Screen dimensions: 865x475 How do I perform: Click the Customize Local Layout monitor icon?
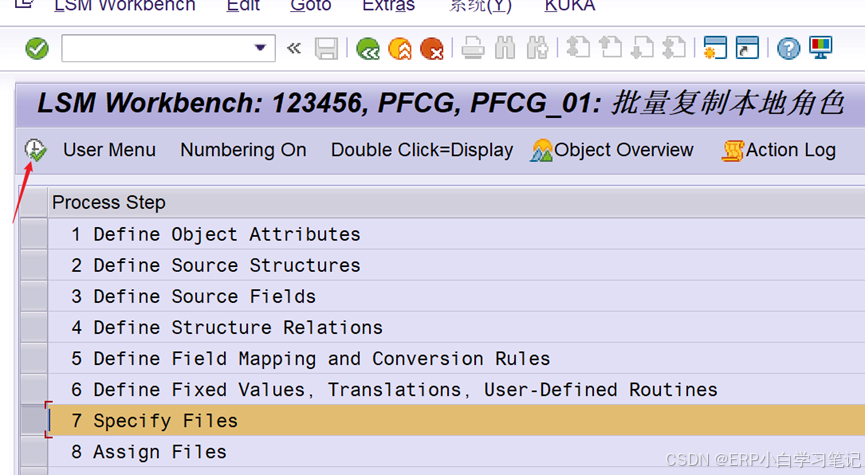pyautogui.click(x=821, y=47)
